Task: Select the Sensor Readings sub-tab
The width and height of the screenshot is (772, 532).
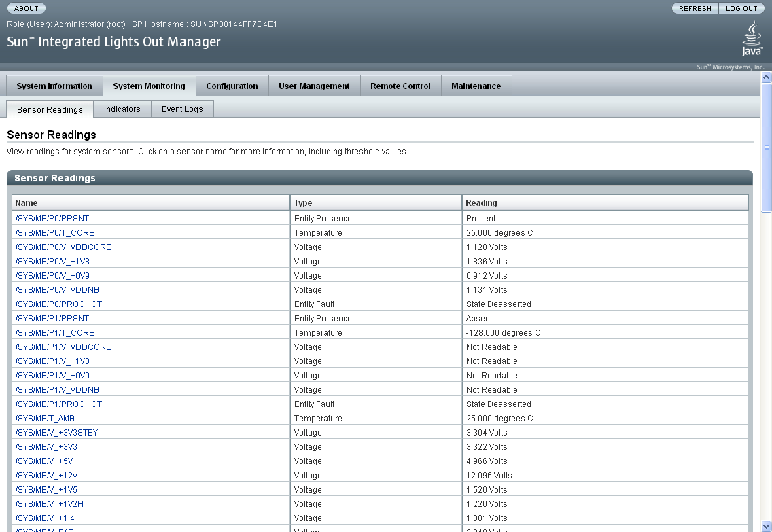Action: click(x=50, y=110)
